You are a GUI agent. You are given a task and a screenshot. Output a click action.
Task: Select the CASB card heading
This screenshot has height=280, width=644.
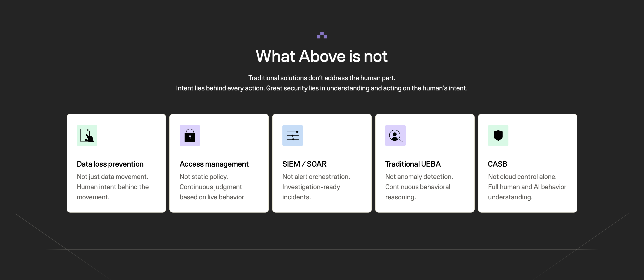point(497,164)
